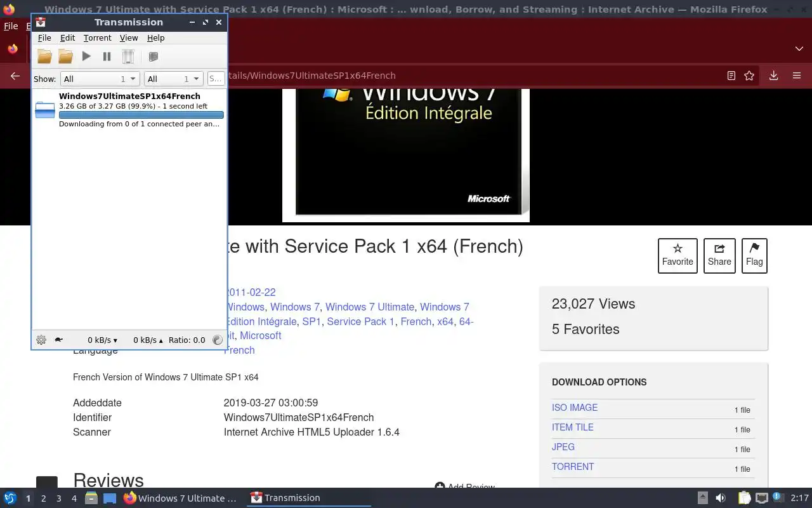Click Ratio: 0.0 status text

187,340
